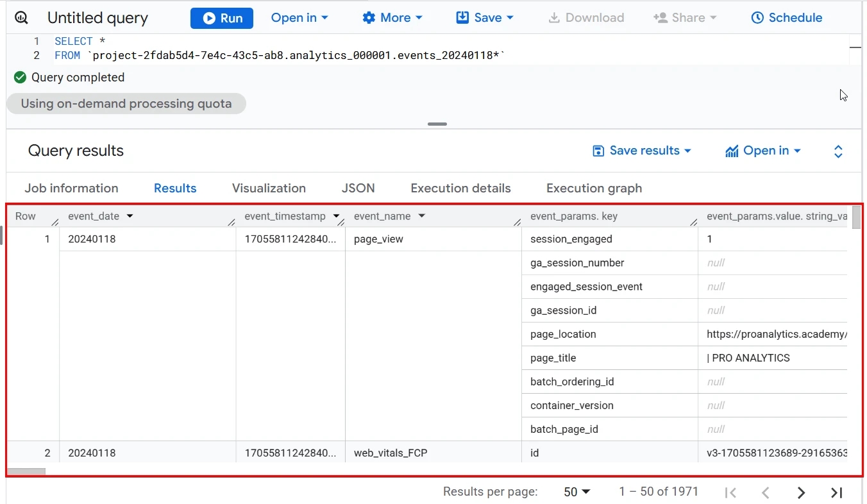The height and width of the screenshot is (504, 867).
Task: Click the horizontal scrollbar of results table
Action: [x=27, y=472]
